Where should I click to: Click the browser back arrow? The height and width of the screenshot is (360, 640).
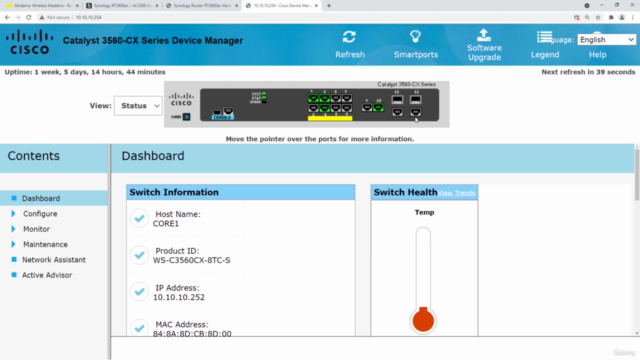(x=7, y=18)
